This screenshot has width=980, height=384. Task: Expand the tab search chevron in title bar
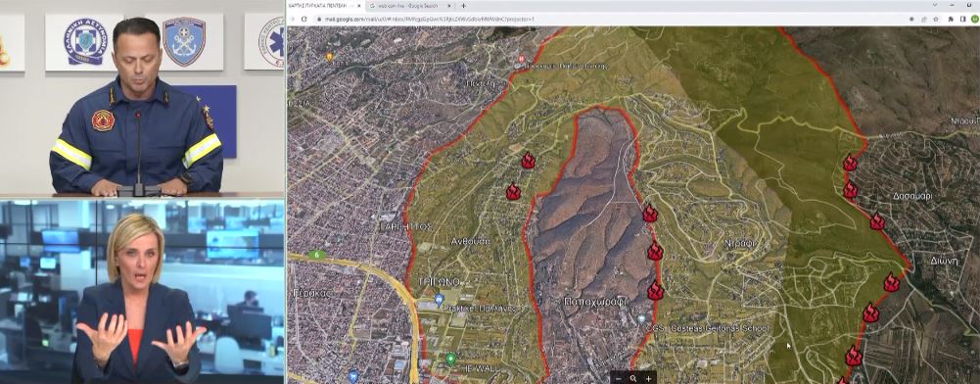(x=934, y=5)
